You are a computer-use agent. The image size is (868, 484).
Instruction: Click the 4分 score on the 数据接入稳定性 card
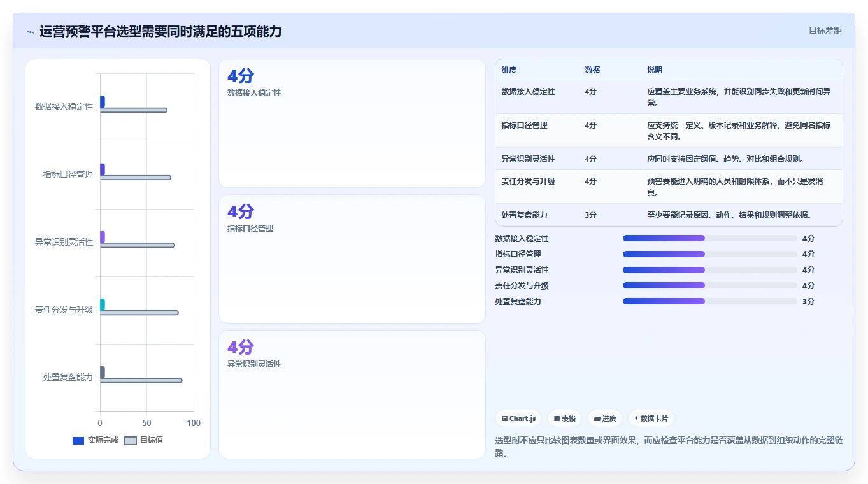pos(241,76)
